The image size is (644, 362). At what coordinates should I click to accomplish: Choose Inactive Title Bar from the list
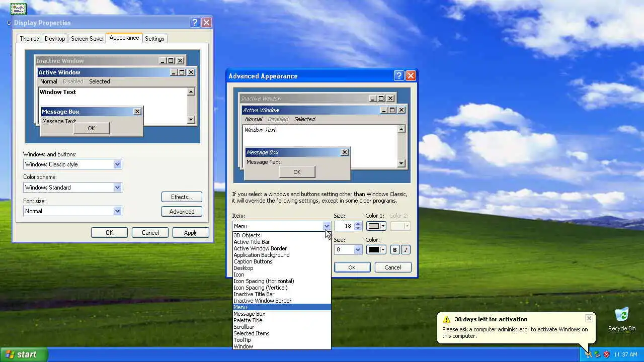click(x=282, y=294)
